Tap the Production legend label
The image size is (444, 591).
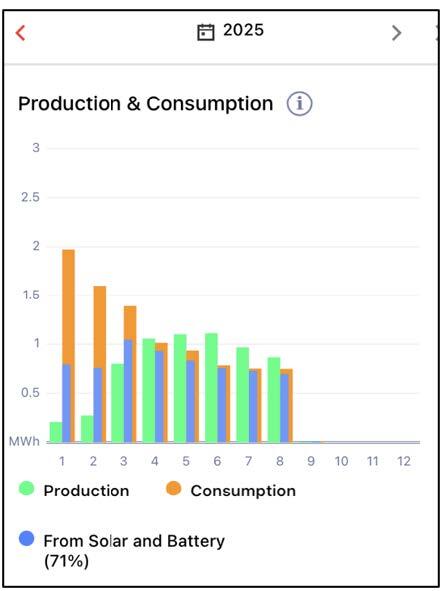[x=86, y=491]
